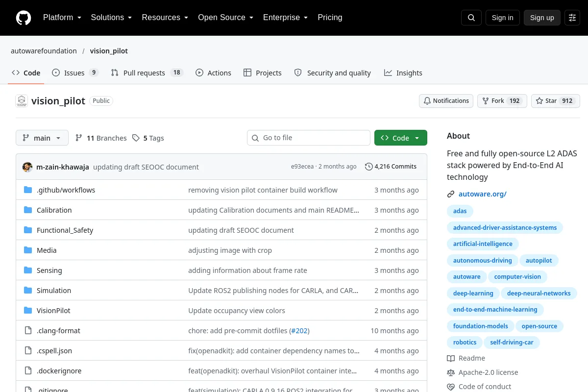Switch to the Code tab
Viewport: 588px width, 392px height.
tap(26, 73)
